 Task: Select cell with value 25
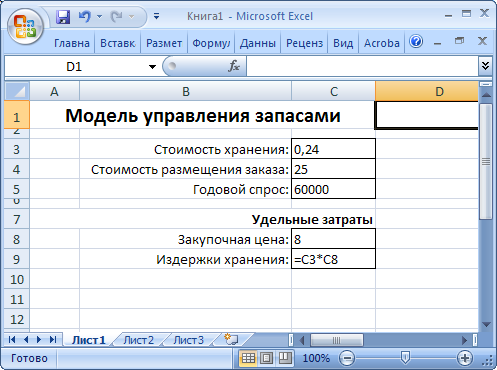[333, 169]
